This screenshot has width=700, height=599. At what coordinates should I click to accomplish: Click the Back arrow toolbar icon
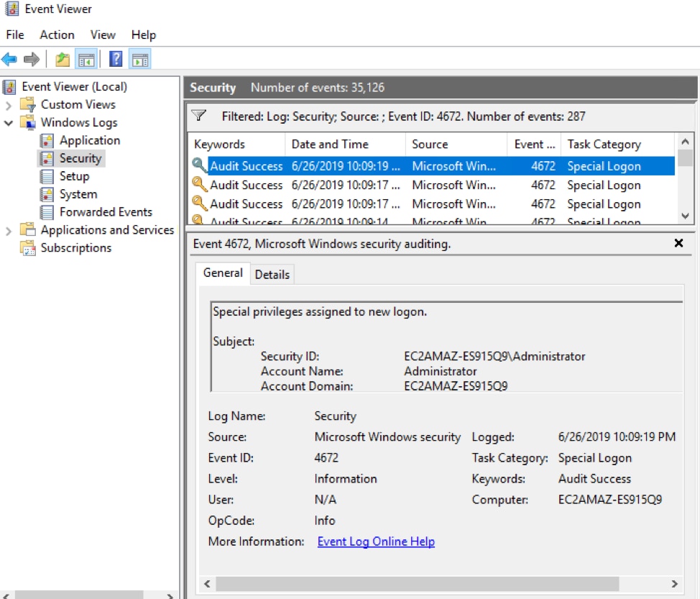9,59
